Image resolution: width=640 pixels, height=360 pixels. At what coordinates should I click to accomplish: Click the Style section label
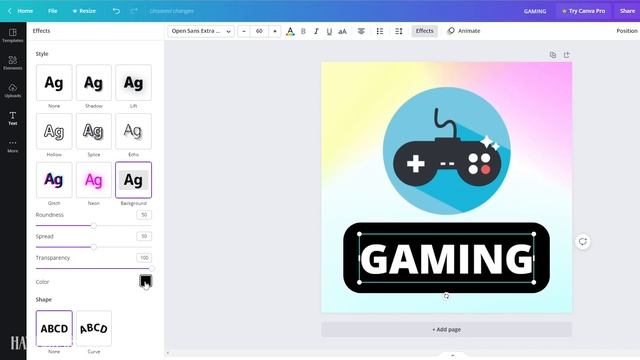tap(42, 54)
